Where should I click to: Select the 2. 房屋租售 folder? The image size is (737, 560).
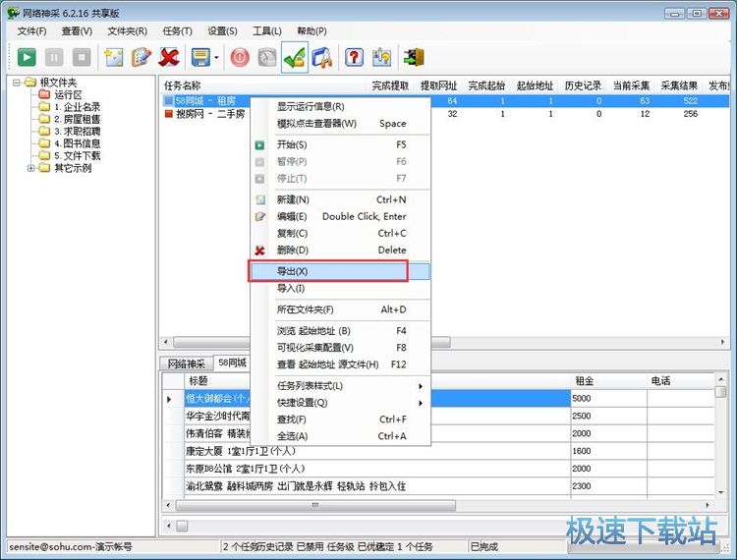pos(77,119)
